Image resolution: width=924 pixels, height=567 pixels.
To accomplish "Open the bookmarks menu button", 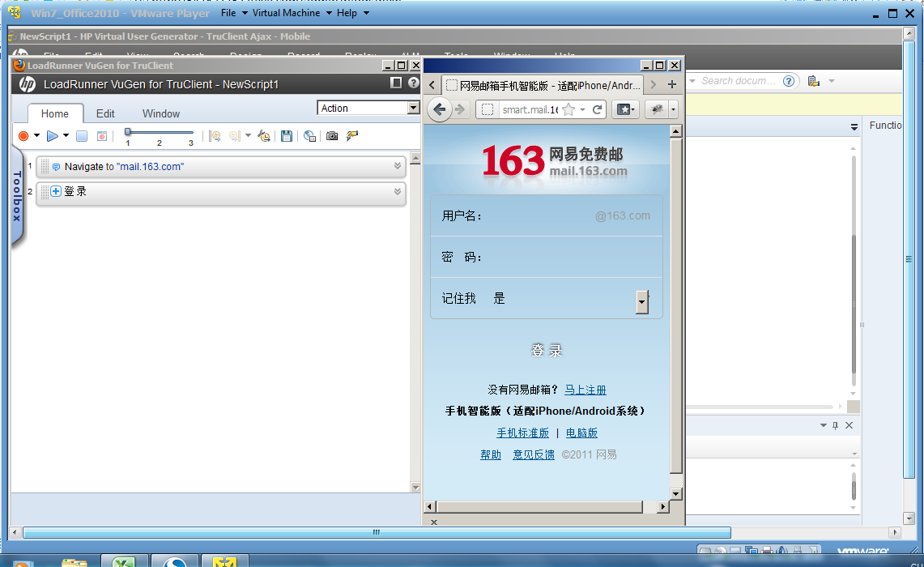I will click(x=624, y=109).
